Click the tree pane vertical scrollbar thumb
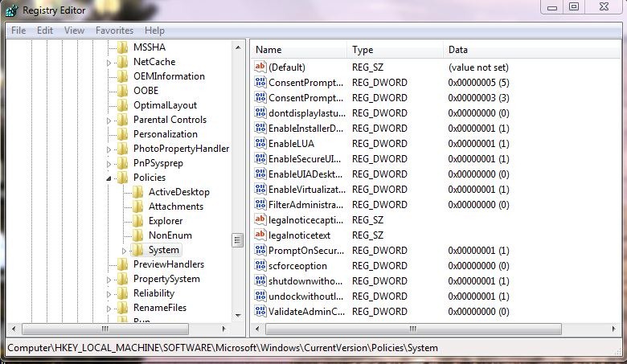The image size is (627, 364). 237,240
